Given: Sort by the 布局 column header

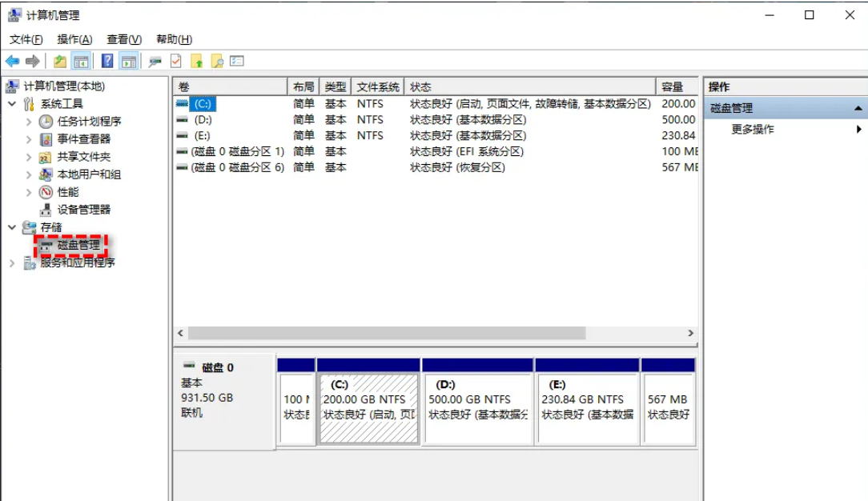Looking at the screenshot, I should click(303, 86).
